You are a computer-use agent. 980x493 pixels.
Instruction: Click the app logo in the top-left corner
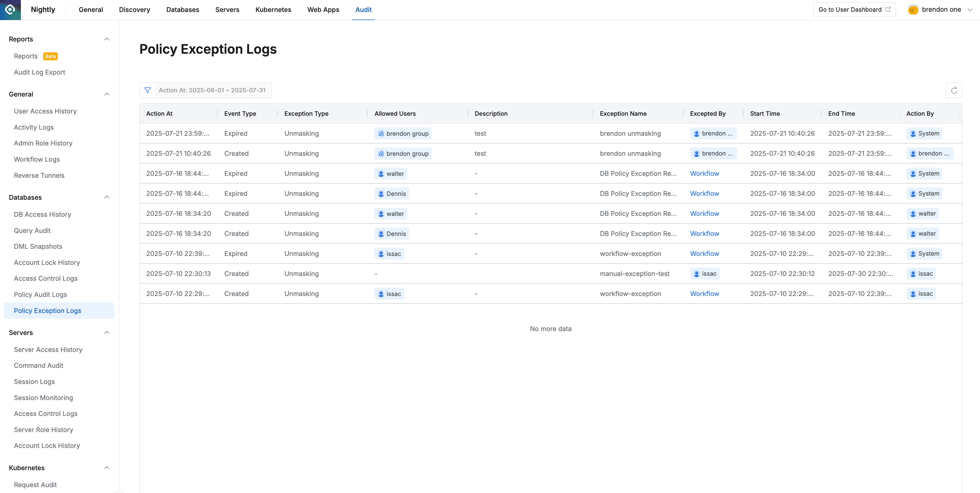click(10, 10)
